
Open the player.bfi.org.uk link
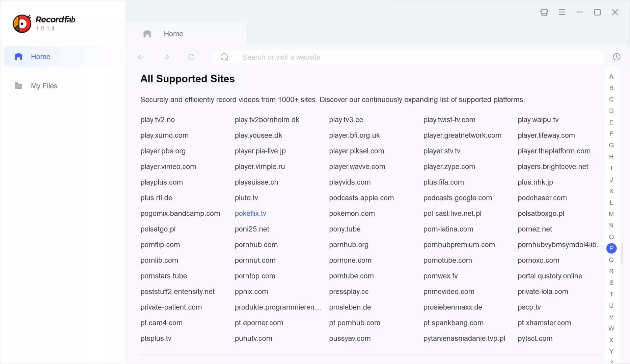354,135
